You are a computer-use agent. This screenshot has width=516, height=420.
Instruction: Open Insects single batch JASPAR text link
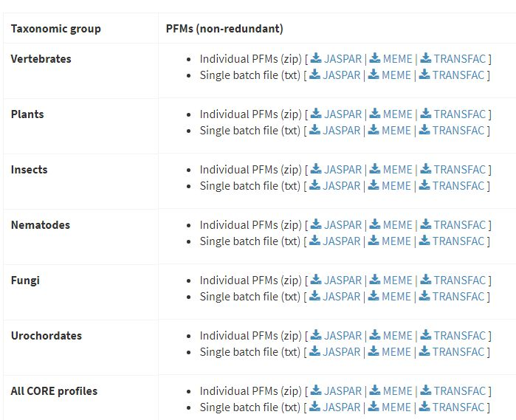[342, 186]
